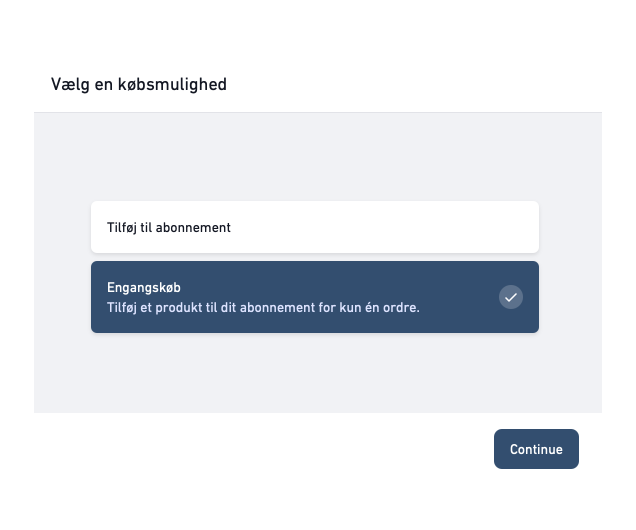Click the Vælg en købsmulighed heading
The width and height of the screenshot is (636, 530).
pos(139,84)
